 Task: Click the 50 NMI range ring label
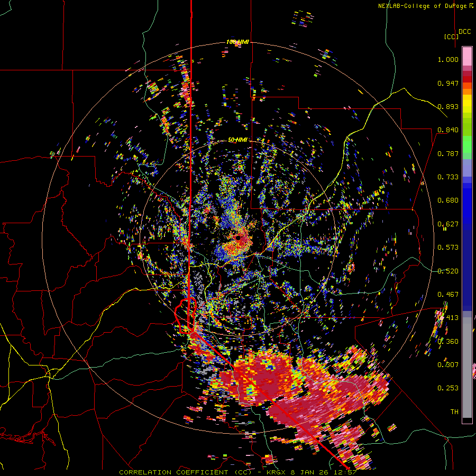click(237, 140)
